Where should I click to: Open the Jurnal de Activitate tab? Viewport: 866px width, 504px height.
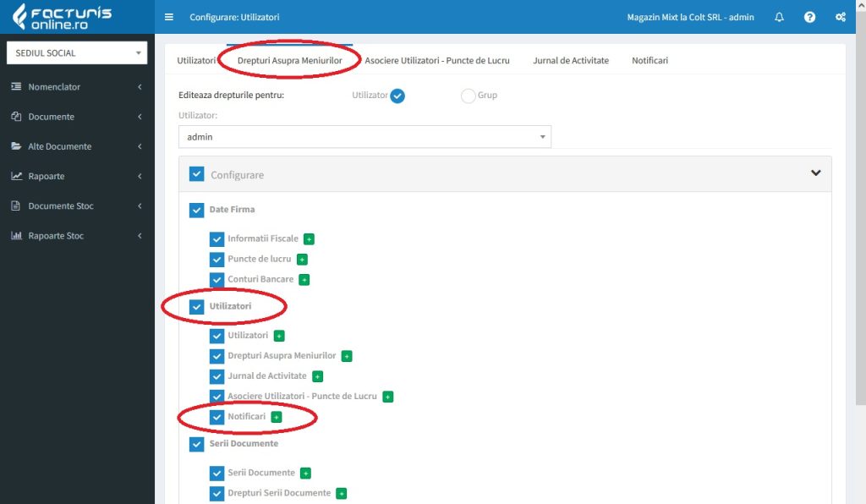(x=571, y=60)
